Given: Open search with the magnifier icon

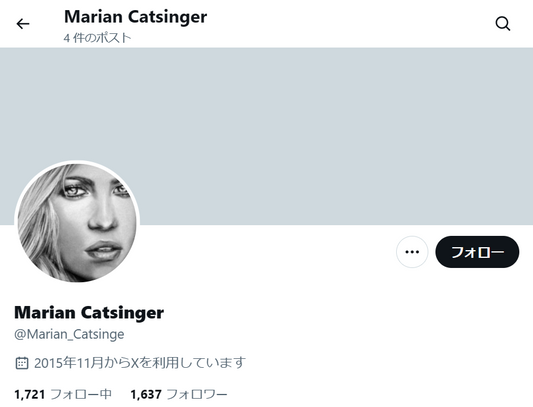Looking at the screenshot, I should tap(502, 24).
